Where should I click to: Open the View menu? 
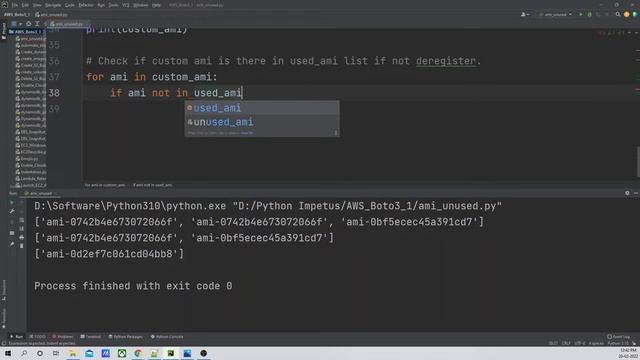tap(37, 5)
